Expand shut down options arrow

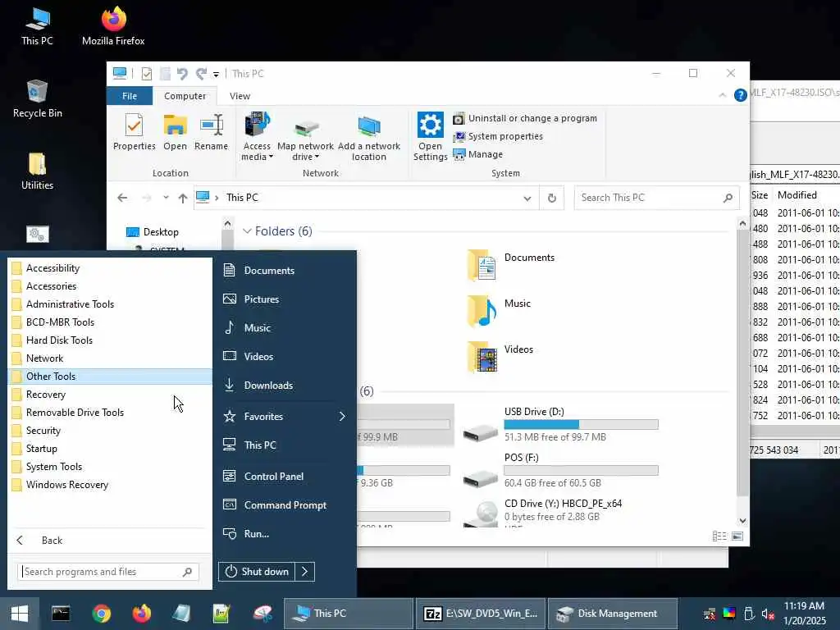coord(305,572)
